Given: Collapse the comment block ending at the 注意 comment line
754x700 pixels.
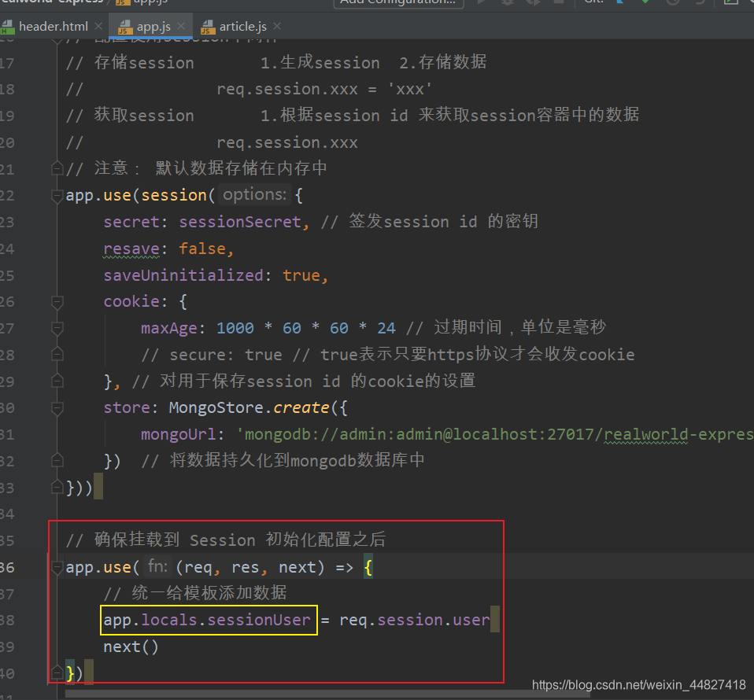Looking at the screenshot, I should [x=57, y=168].
